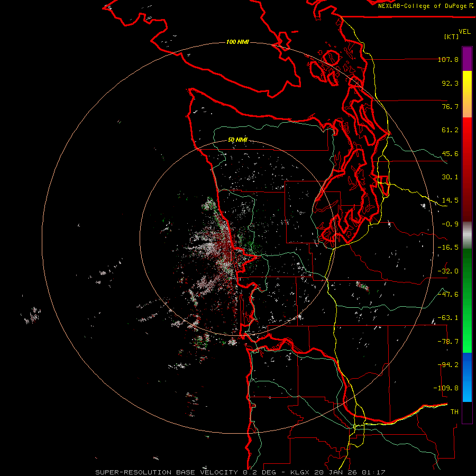Click the 61.2 velocity scale value
The height and width of the screenshot is (476, 476).
pyautogui.click(x=450, y=130)
